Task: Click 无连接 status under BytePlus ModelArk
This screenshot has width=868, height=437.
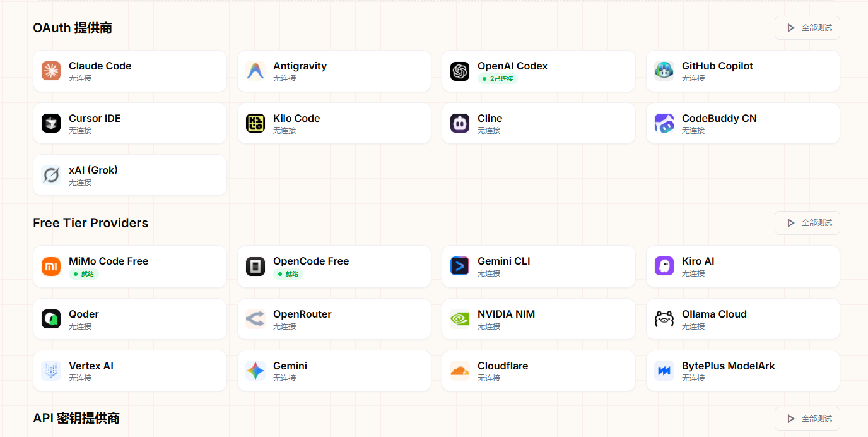Action: pos(693,378)
